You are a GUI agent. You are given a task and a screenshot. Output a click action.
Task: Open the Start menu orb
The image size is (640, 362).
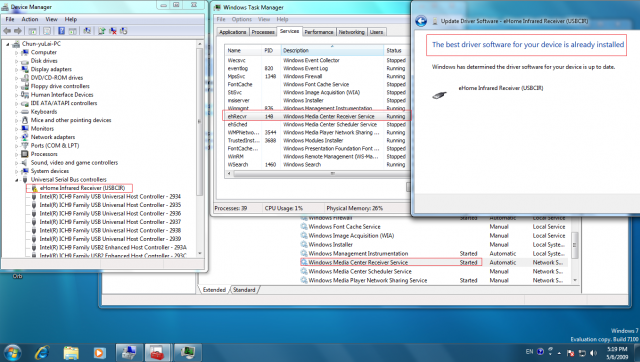coord(12,353)
